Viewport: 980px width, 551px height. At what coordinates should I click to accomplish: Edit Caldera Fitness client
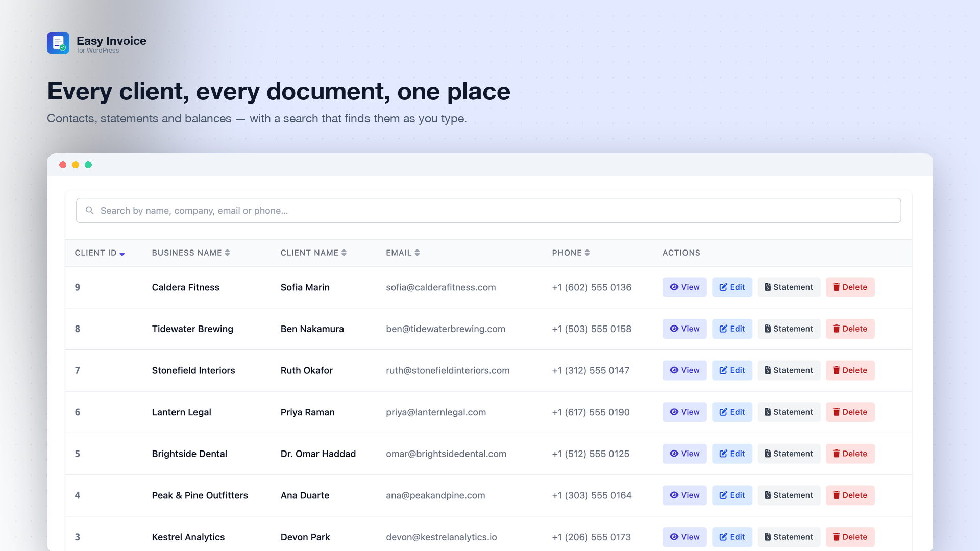[x=732, y=287]
